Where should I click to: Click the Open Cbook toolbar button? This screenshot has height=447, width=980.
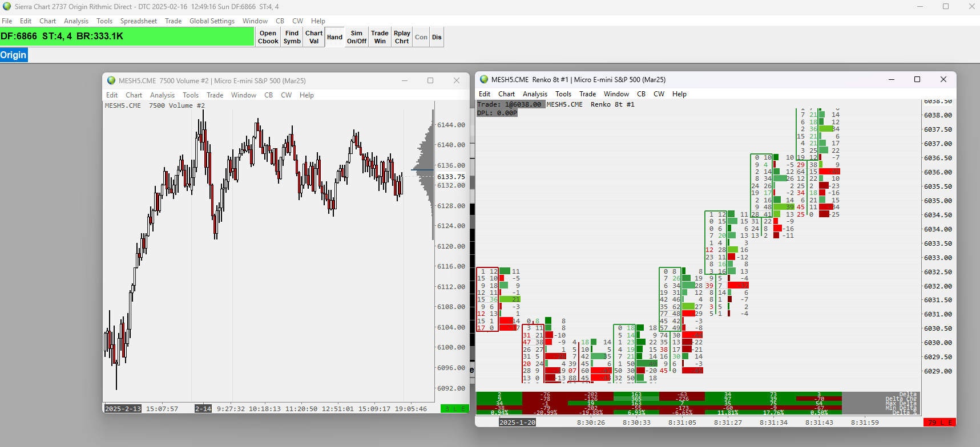click(x=268, y=37)
